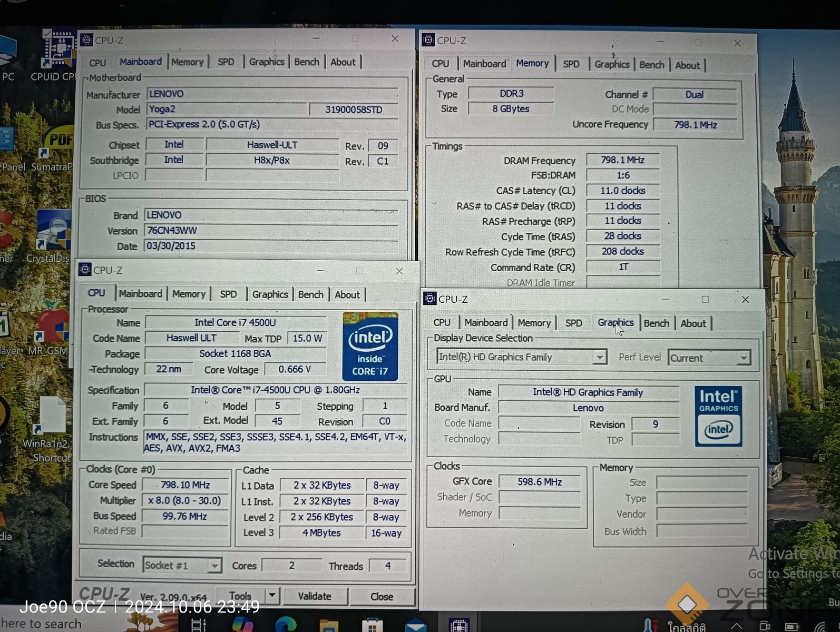Select the CPU tab in the Mainboard window
Screen dimensions: 840x632
[x=97, y=62]
